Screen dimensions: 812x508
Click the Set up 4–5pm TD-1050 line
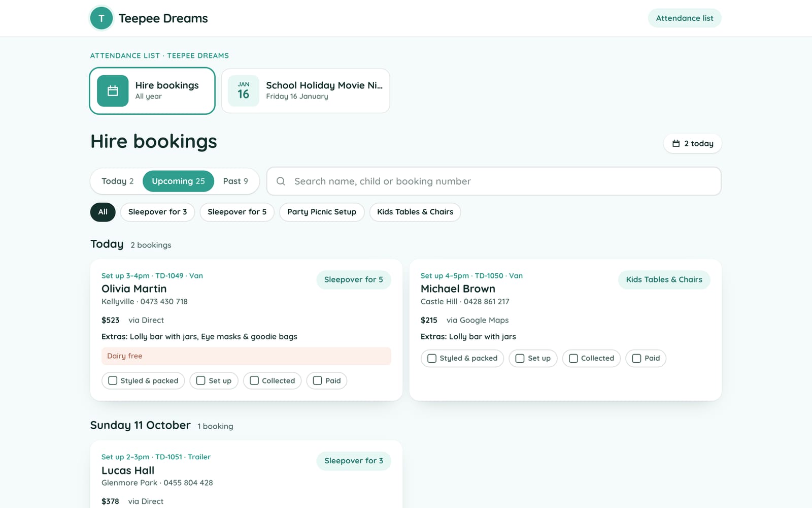coord(471,276)
